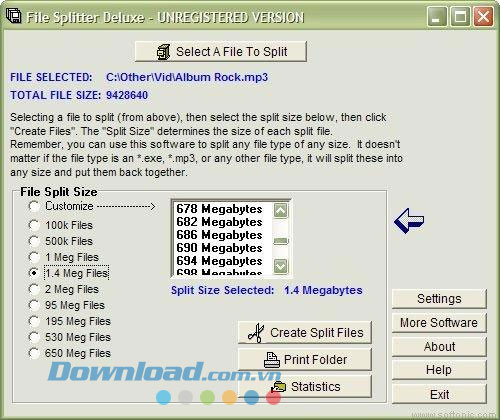Click the file icon on Select A File button
Screen dimensions: 500x420
163,52
